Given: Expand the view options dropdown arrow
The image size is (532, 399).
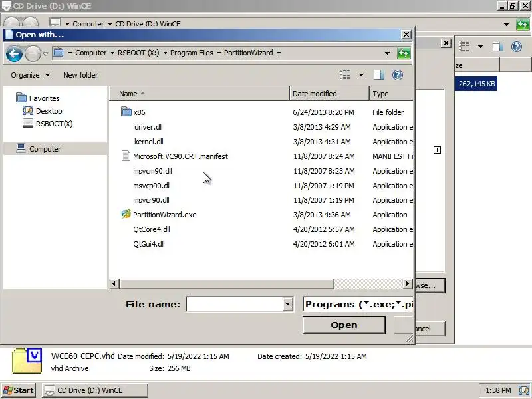Looking at the screenshot, I should point(361,75).
